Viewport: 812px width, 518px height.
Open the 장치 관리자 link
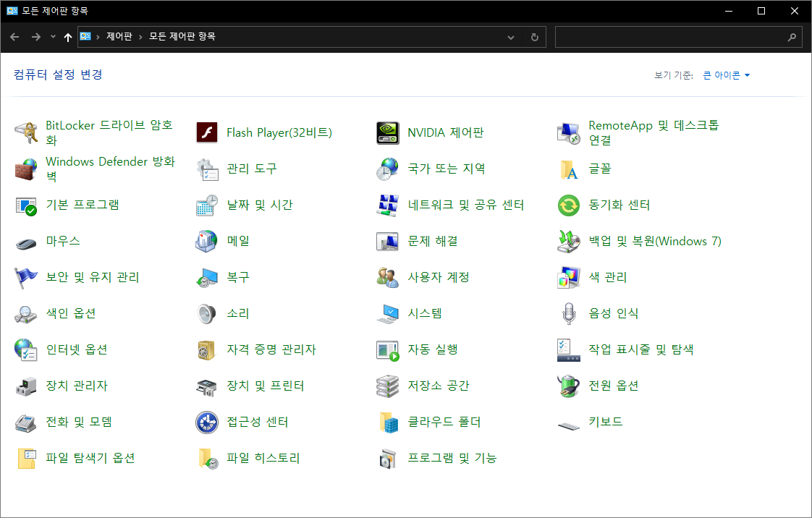tap(77, 386)
